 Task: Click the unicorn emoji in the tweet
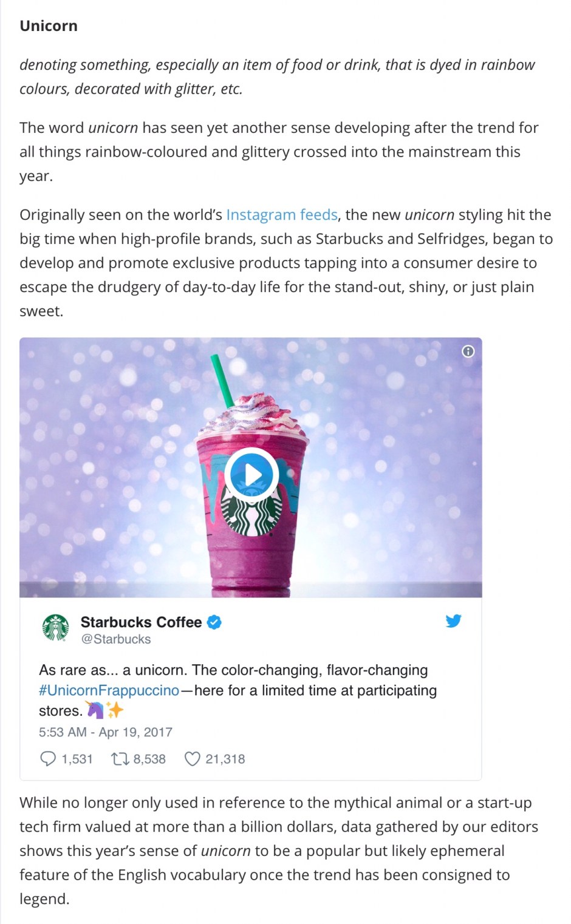[95, 710]
